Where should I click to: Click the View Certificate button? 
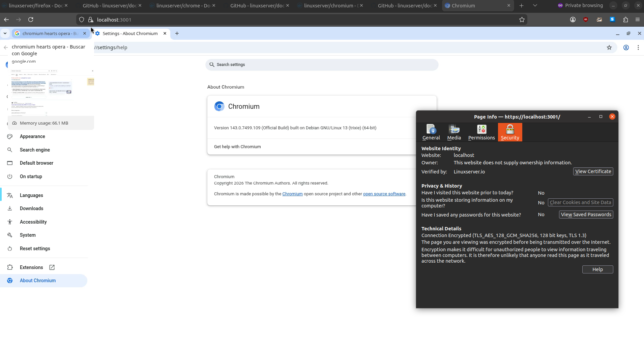pos(593,171)
